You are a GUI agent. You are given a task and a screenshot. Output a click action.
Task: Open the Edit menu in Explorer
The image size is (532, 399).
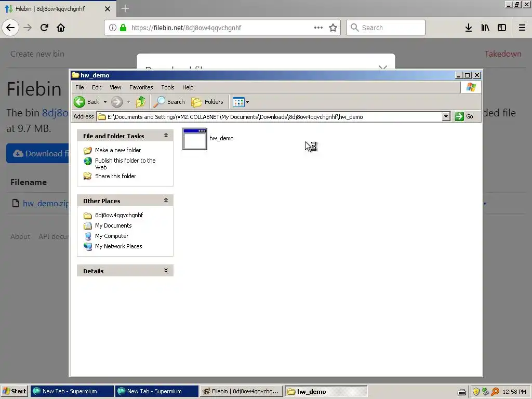click(97, 87)
